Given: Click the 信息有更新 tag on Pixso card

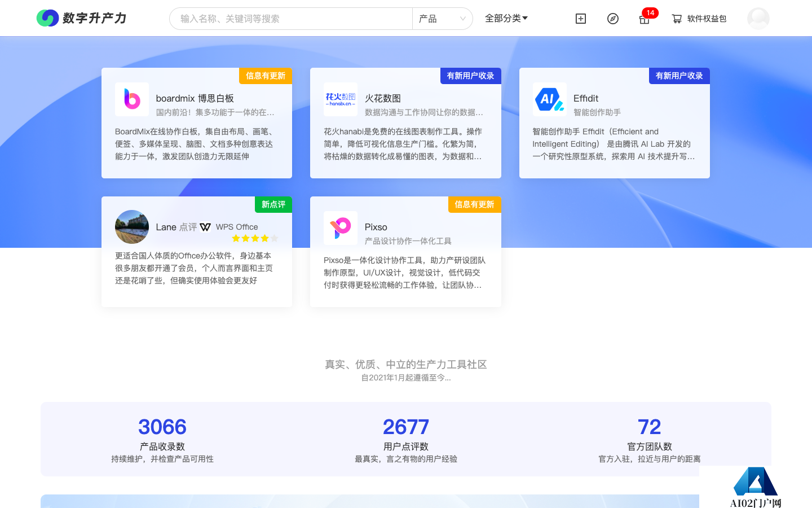Looking at the screenshot, I should [x=475, y=204].
